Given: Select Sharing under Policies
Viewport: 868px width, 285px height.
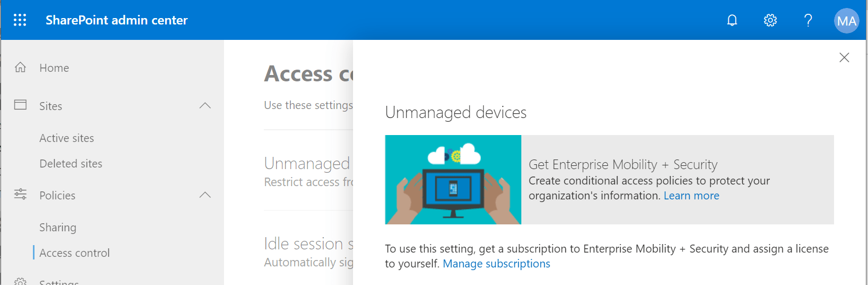Looking at the screenshot, I should [58, 228].
